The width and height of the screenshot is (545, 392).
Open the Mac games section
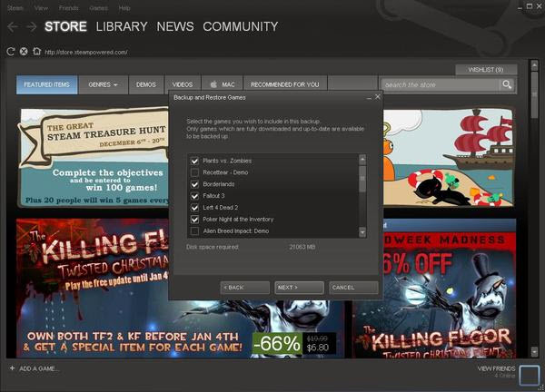pyautogui.click(x=222, y=84)
